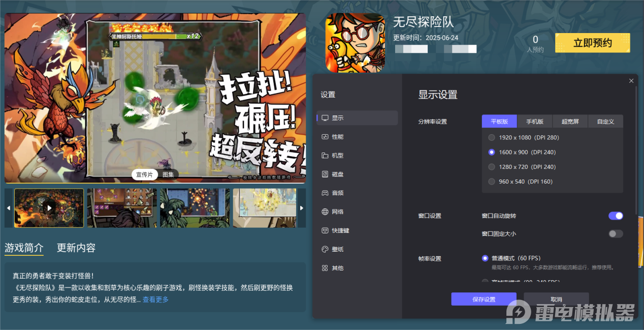Viewport: 644px width, 330px height.
Task: Switch media viewer to 图集
Action: (x=168, y=174)
